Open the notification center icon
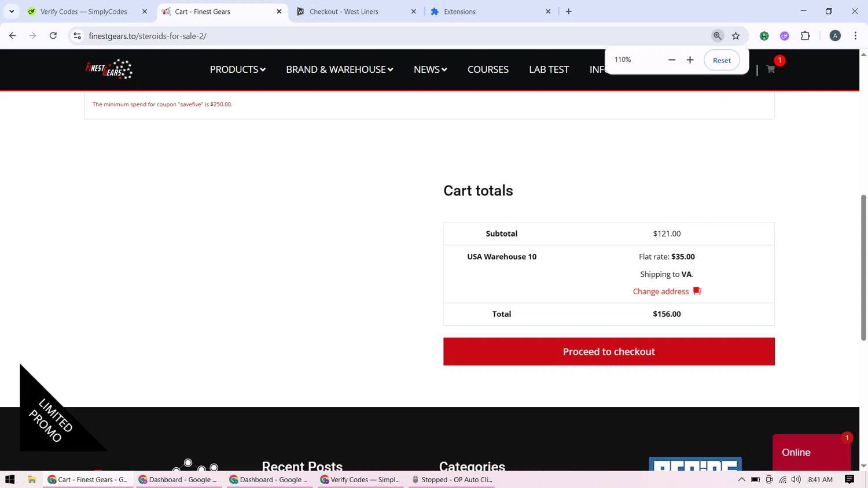Screen dimensions: 868x488 (x=849, y=479)
